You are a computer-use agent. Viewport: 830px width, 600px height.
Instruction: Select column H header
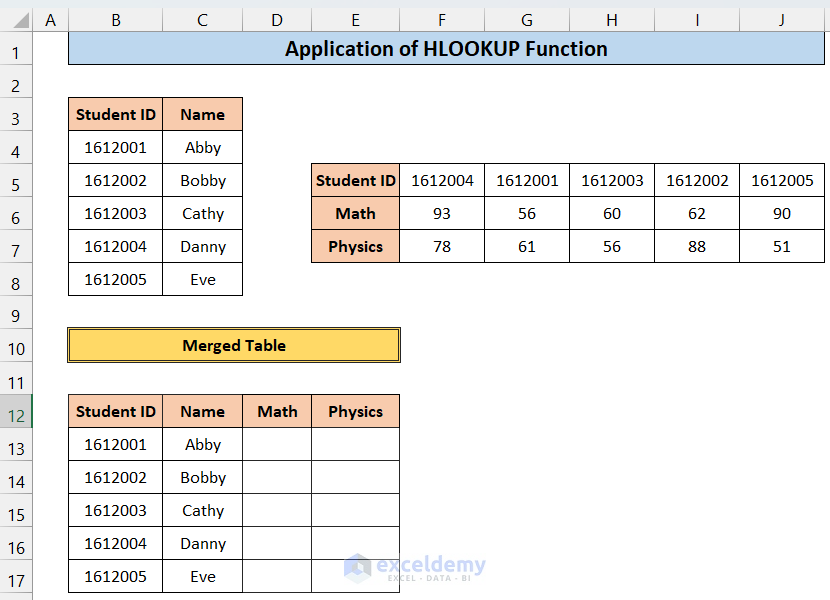(612, 20)
